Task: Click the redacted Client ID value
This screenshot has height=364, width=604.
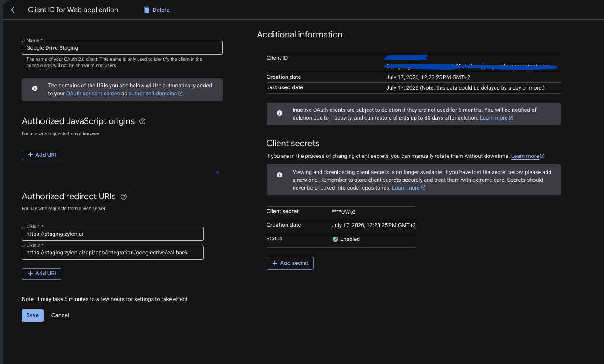Action: click(x=471, y=62)
